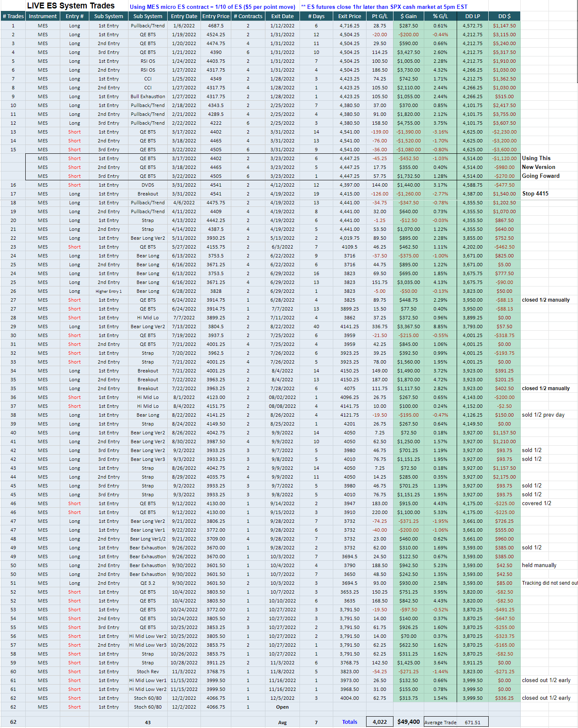Click the '$3,035.00' gain cell
This screenshot has height=728, width=578.
[408, 283]
